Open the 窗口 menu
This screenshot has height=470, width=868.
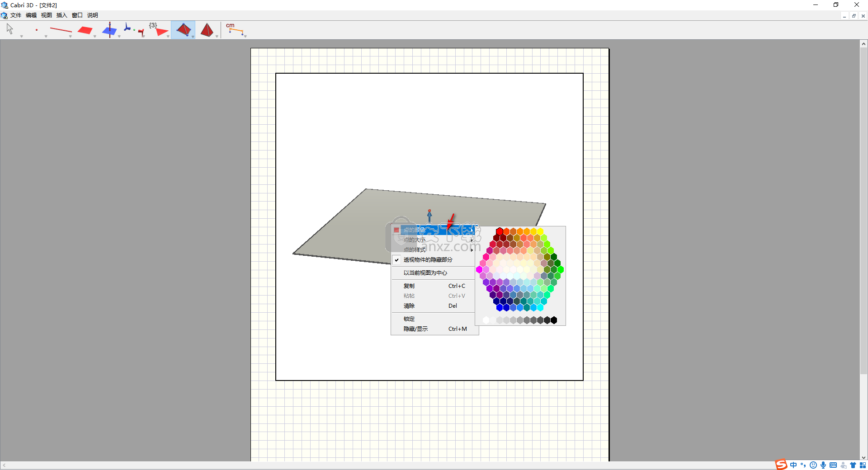pyautogui.click(x=77, y=15)
